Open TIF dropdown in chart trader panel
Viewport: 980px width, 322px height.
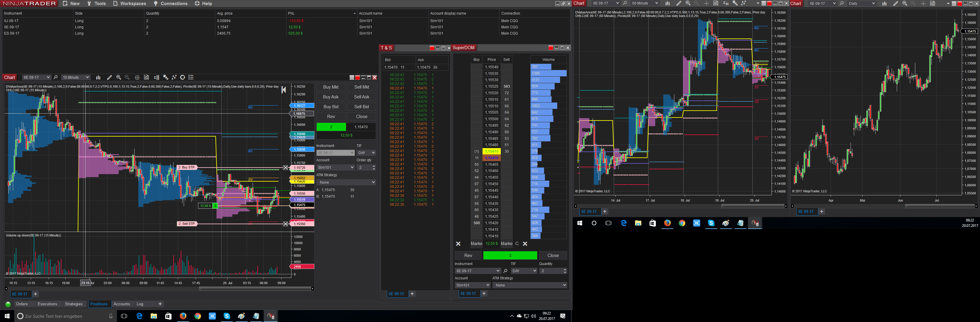366,153
